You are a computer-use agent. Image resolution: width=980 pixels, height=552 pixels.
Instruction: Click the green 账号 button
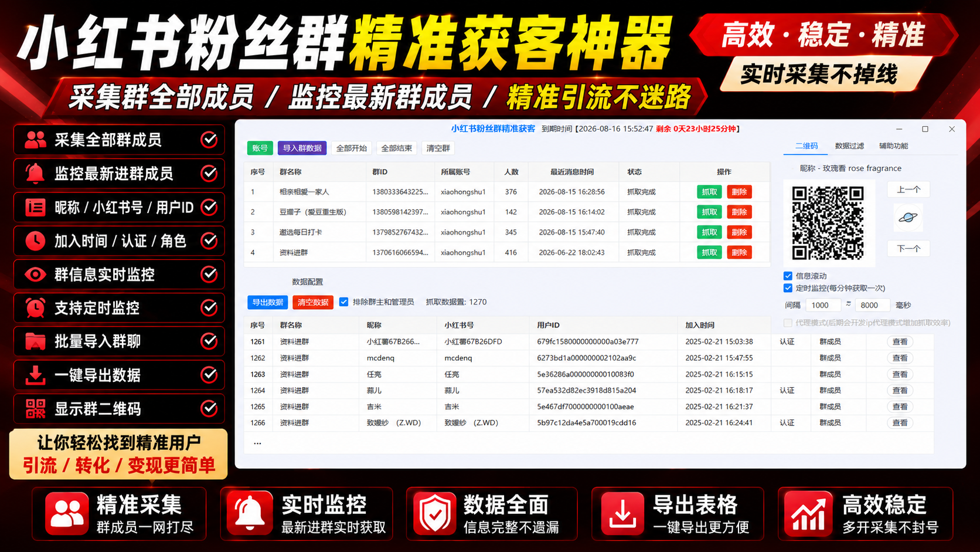pos(260,148)
